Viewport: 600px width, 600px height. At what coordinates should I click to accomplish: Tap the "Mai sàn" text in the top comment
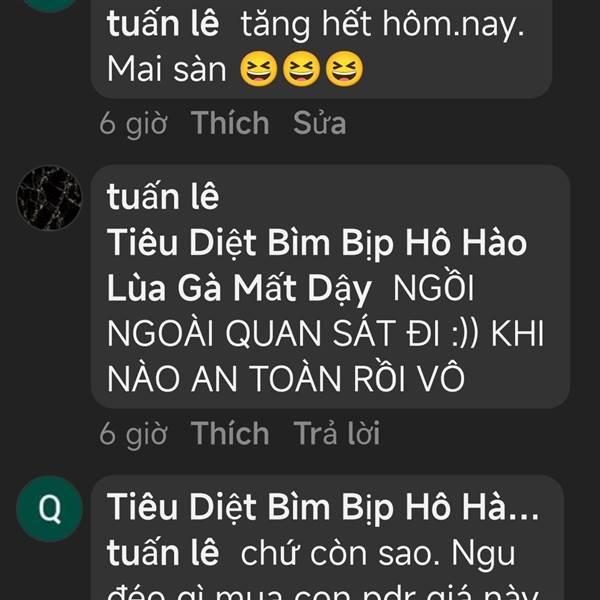point(167,69)
